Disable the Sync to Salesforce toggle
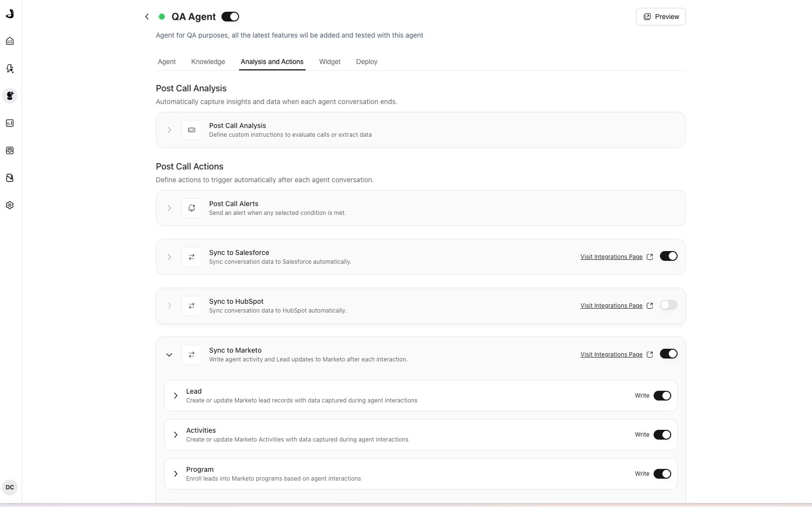The height and width of the screenshot is (507, 812). click(668, 256)
